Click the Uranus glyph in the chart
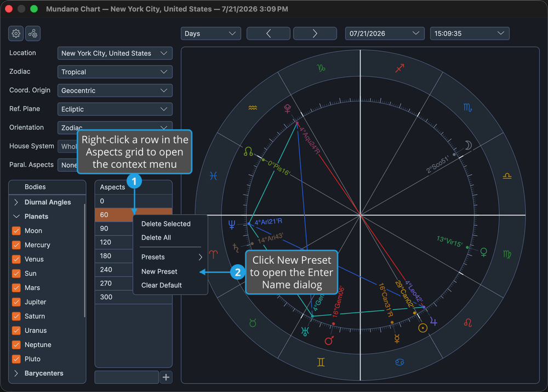The height and width of the screenshot is (392, 548). (305, 331)
